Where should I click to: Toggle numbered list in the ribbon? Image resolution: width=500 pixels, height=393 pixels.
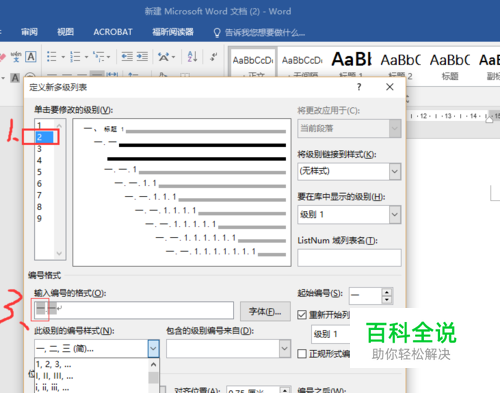(75, 57)
